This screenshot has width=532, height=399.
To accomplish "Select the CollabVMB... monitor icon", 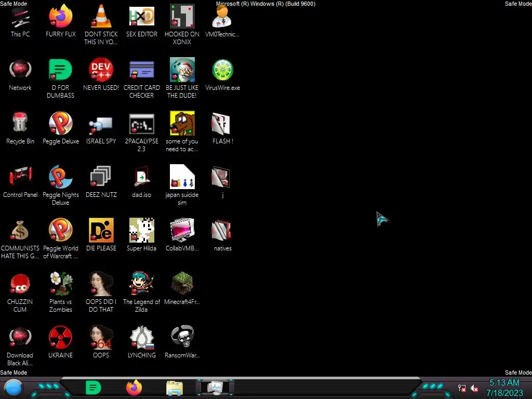I will click(182, 230).
